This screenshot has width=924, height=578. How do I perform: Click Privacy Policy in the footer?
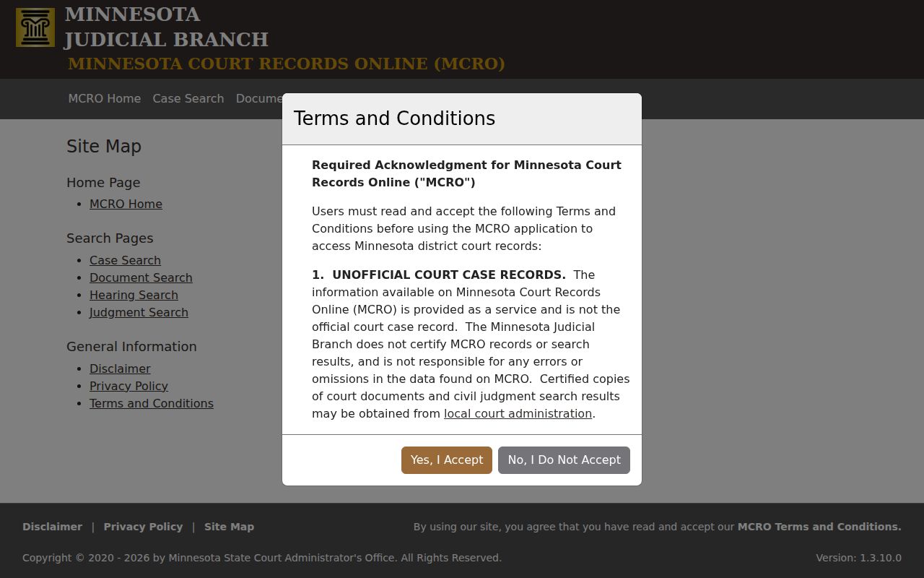coord(143,527)
